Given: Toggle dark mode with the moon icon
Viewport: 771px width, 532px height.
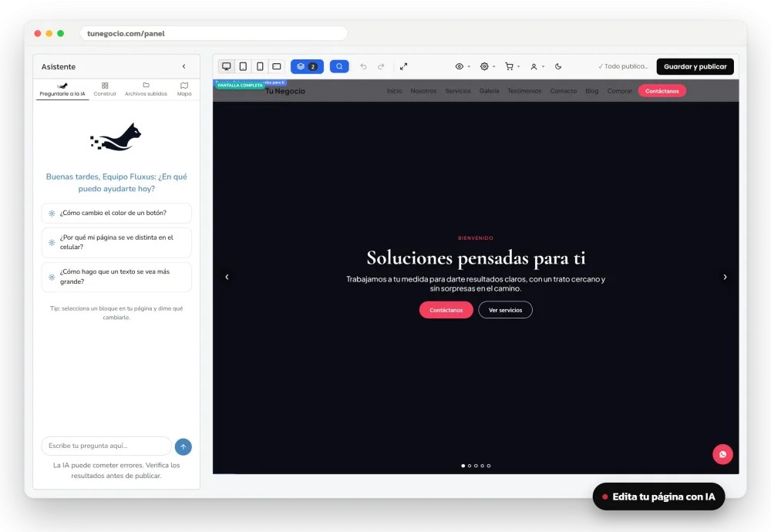Looking at the screenshot, I should point(558,66).
